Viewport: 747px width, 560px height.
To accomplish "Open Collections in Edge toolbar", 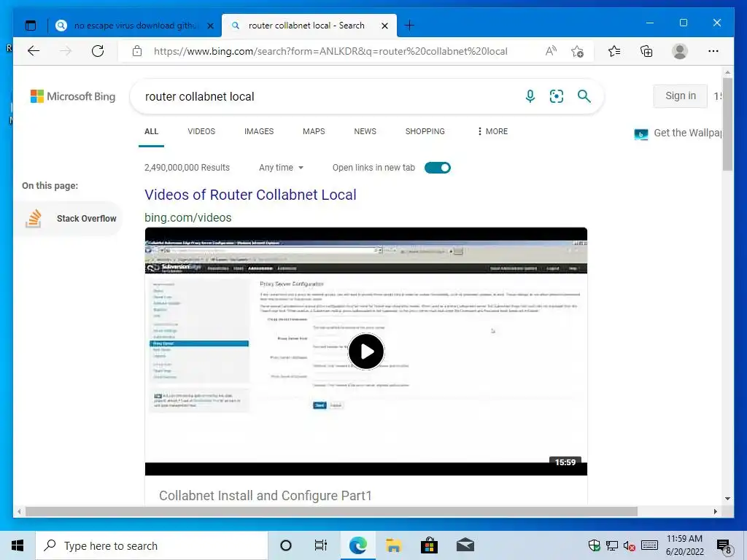I will [x=646, y=51].
